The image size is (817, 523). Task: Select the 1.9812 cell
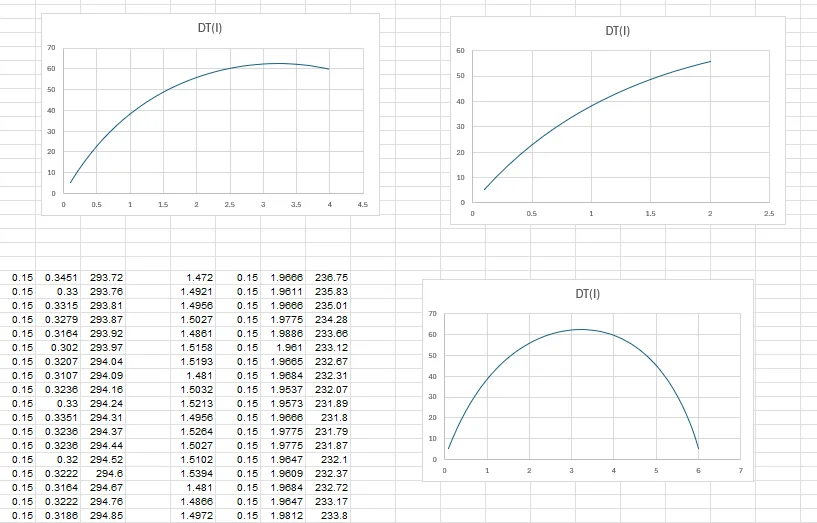[283, 516]
